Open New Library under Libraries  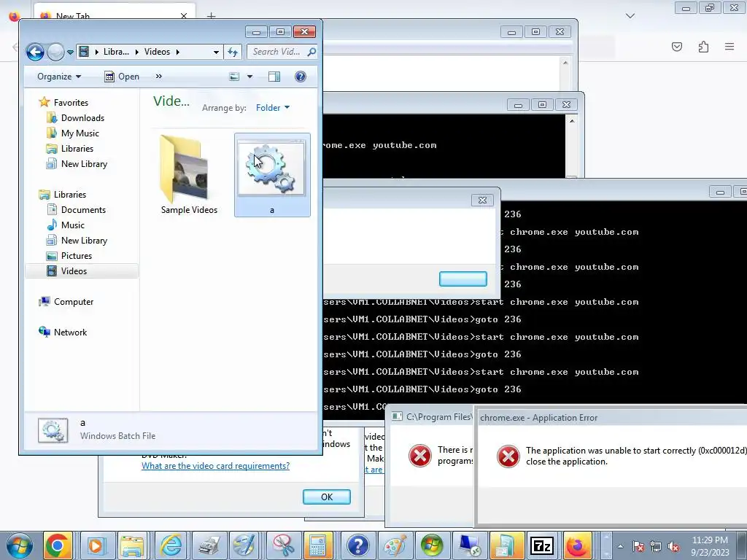pyautogui.click(x=84, y=241)
